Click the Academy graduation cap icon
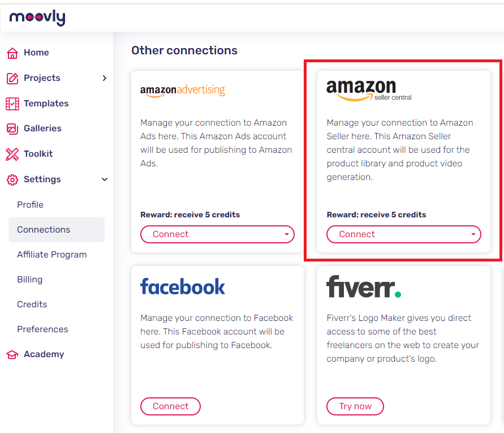 12,354
